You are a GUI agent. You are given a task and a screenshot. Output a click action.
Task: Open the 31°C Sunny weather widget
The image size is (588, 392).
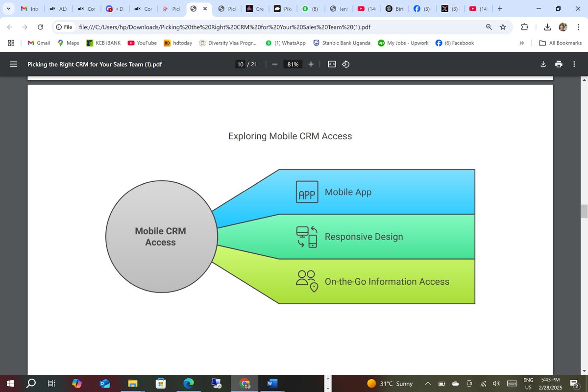[x=391, y=383]
